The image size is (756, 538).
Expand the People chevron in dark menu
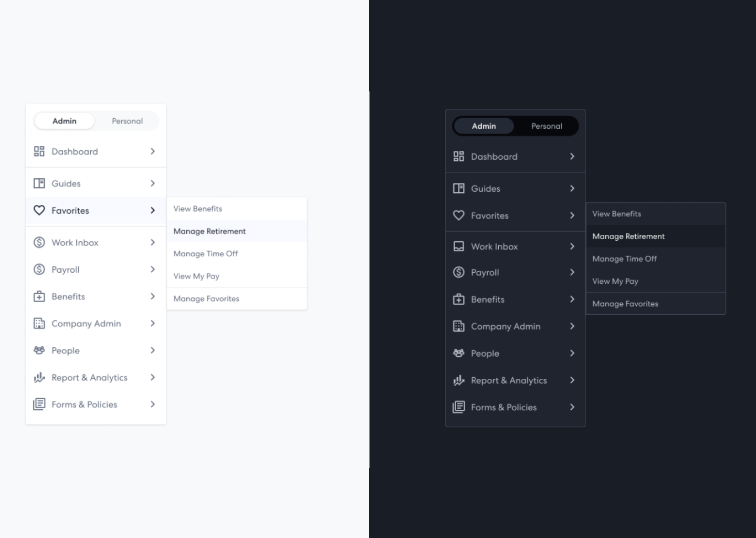pos(572,353)
